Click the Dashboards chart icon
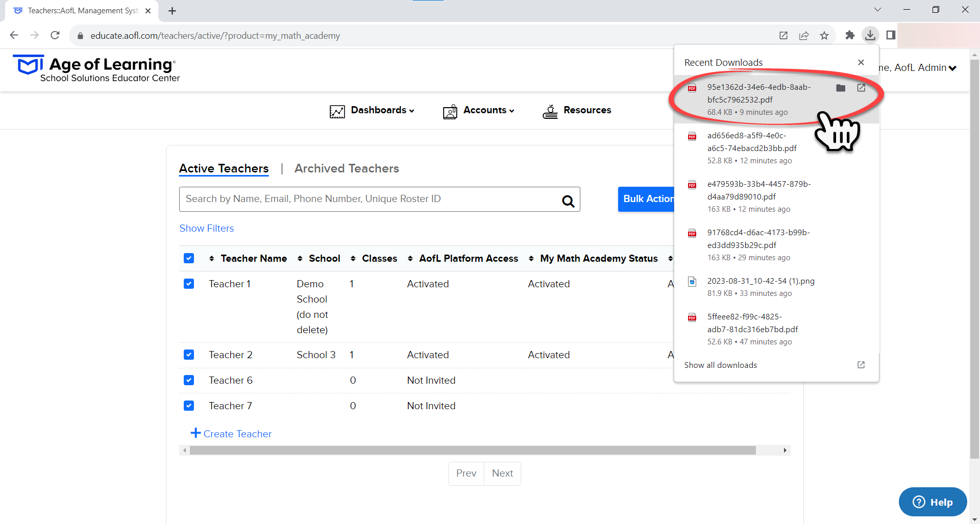Viewport: 980px width, 524px height. [x=337, y=111]
